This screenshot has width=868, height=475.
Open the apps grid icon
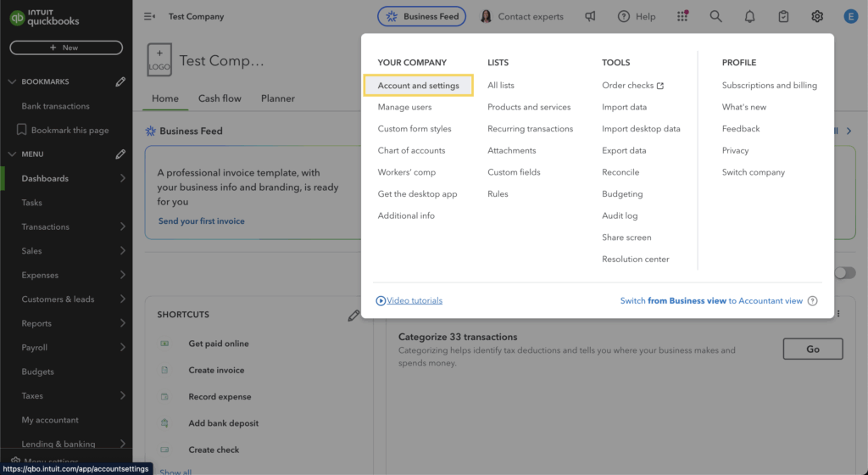tap(682, 16)
